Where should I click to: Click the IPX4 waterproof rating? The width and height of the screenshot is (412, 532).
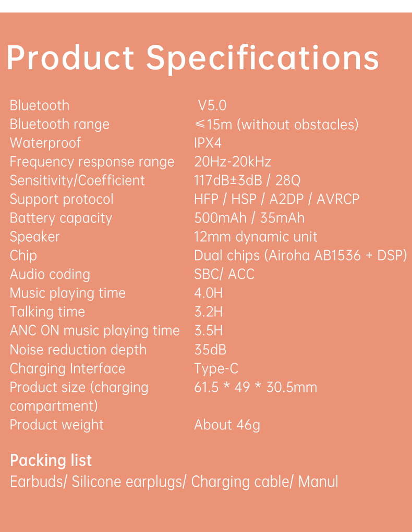pyautogui.click(x=208, y=143)
